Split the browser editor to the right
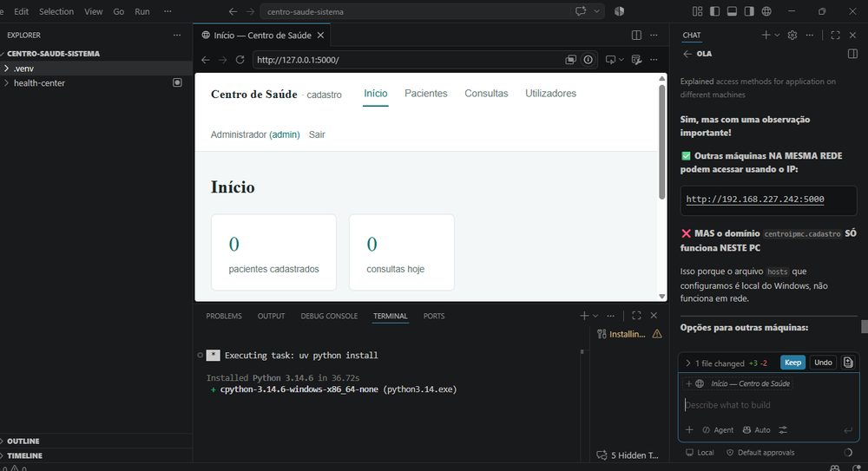868x471 pixels. click(636, 35)
